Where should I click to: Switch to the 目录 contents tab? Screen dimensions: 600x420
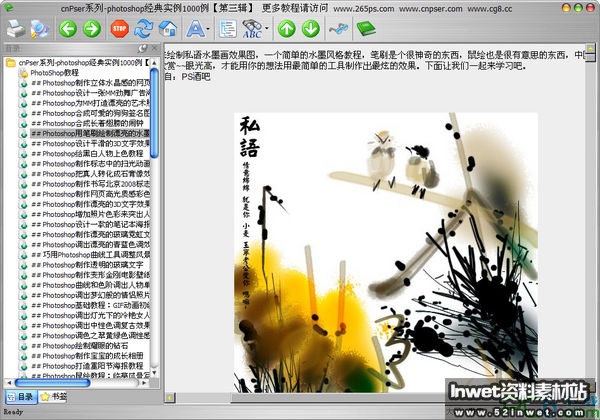(21, 397)
